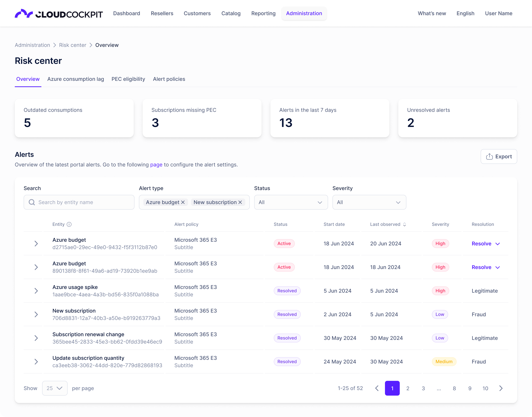Open the Severity filter dropdown
This screenshot has width=532, height=417.
[369, 202]
